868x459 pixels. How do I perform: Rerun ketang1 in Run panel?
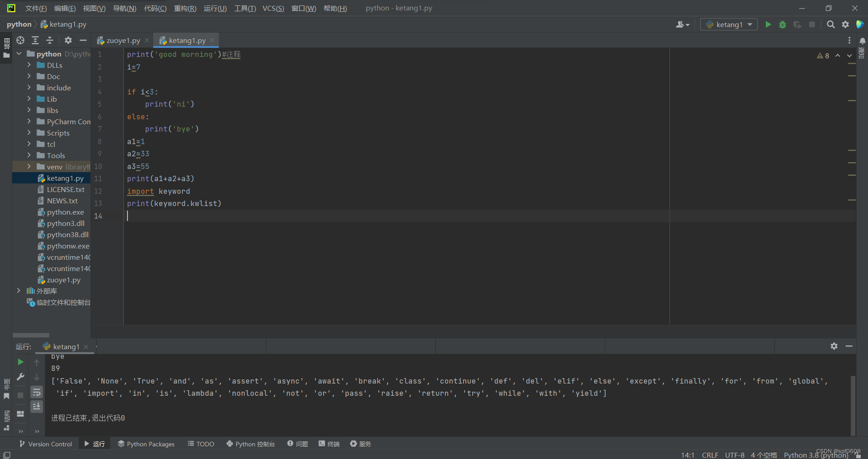20,362
